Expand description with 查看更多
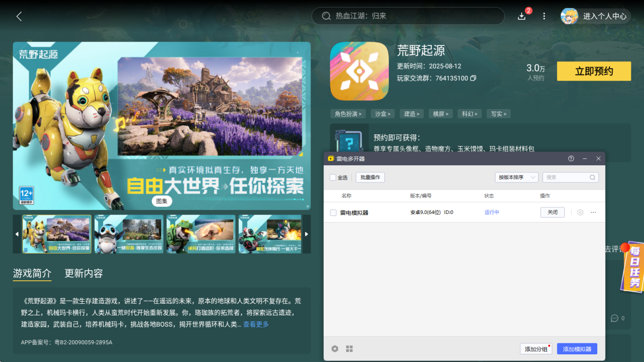 point(256,324)
